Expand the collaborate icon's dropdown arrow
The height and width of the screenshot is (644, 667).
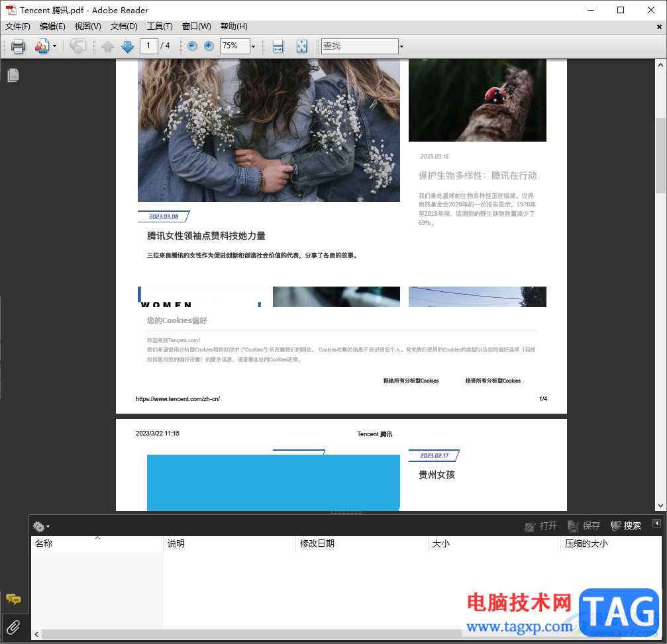pyautogui.click(x=54, y=46)
